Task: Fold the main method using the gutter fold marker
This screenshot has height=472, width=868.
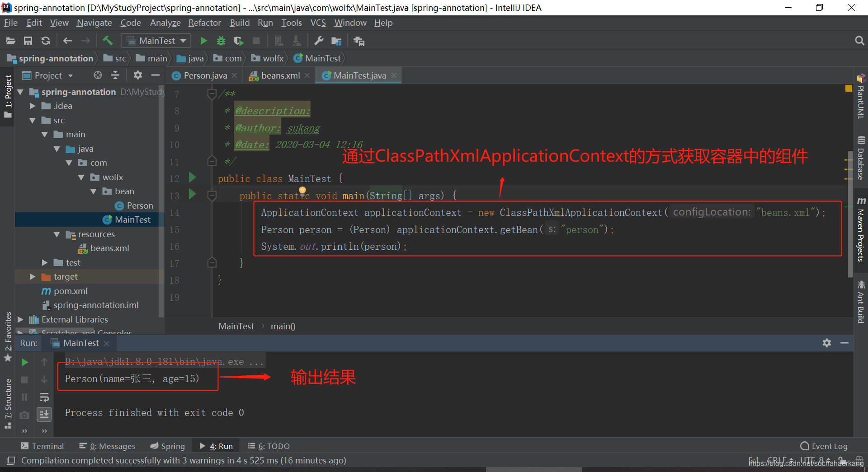Action: (212, 196)
